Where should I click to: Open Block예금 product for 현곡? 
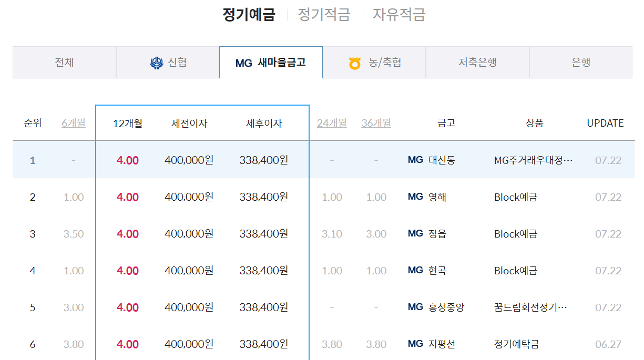click(516, 271)
